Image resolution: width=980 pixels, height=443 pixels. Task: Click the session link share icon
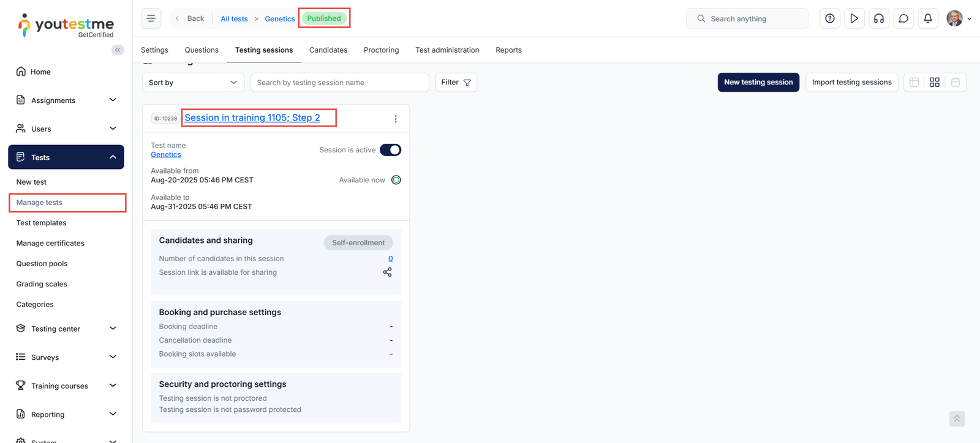pyautogui.click(x=387, y=272)
